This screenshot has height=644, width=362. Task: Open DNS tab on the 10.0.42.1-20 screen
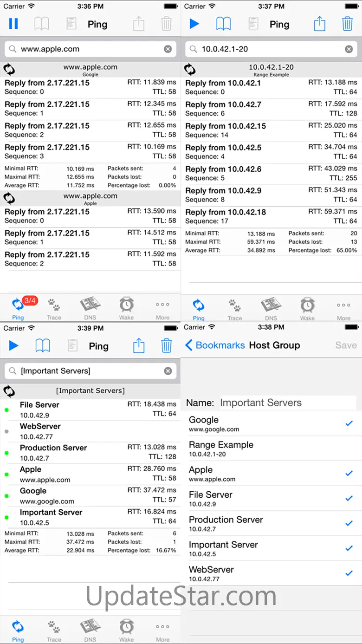click(271, 309)
